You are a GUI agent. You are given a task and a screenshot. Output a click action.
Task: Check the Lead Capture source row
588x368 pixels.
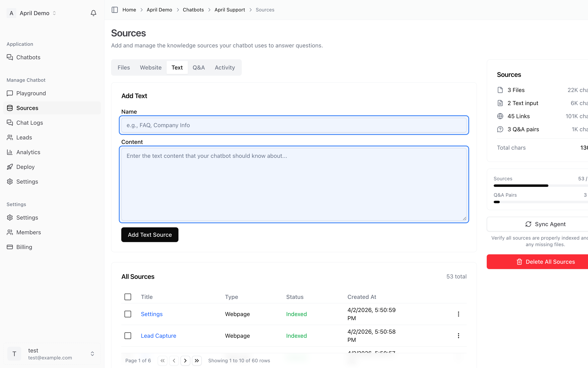128,336
